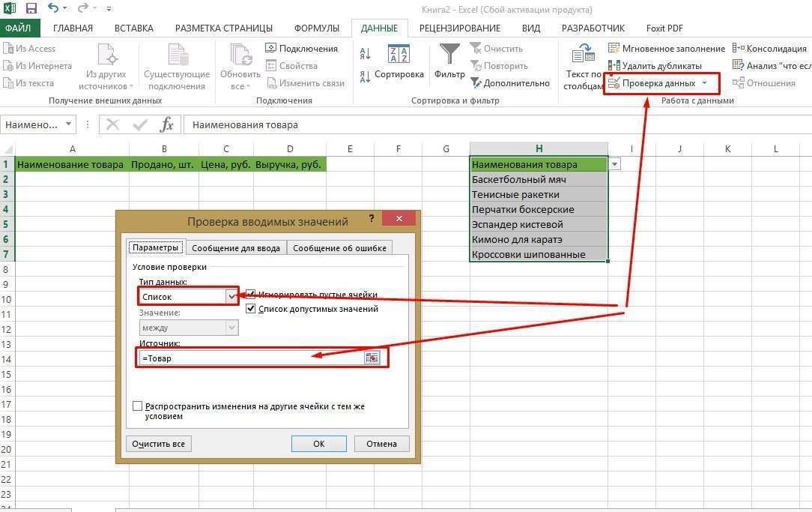
Task: Open the Тип данных dropdown showing Список
Action: pos(231,296)
